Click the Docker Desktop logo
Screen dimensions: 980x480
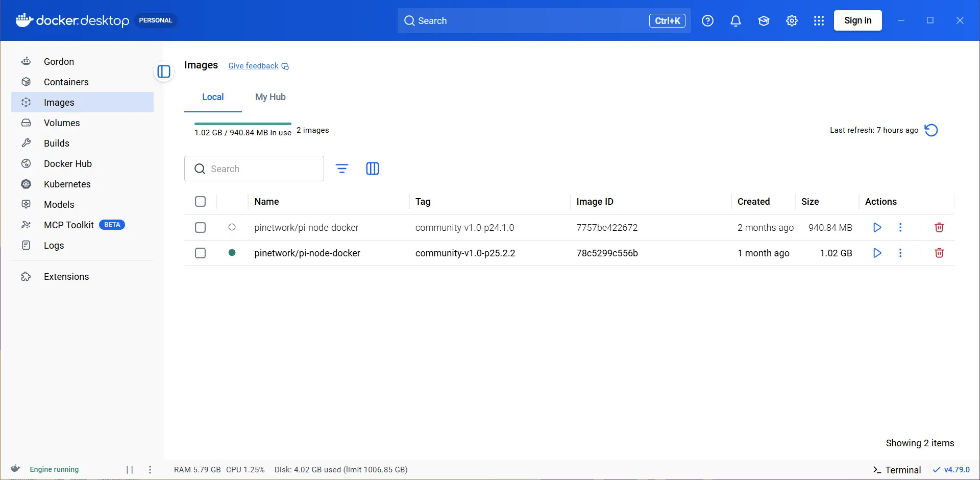click(72, 20)
